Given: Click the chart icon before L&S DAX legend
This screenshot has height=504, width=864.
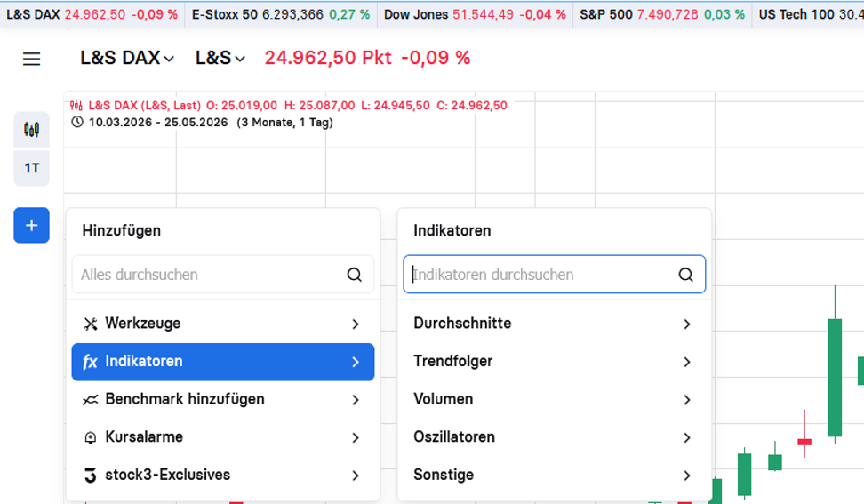Looking at the screenshot, I should click(76, 105).
